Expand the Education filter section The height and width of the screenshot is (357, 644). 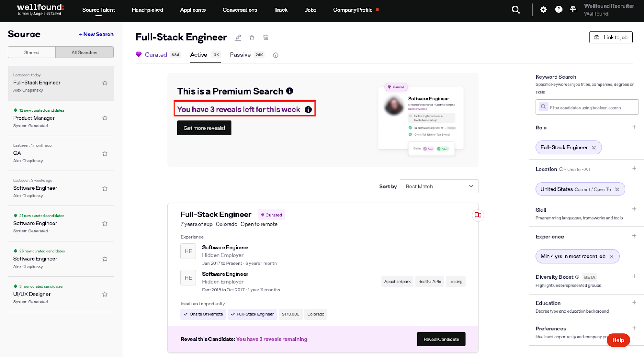click(634, 302)
